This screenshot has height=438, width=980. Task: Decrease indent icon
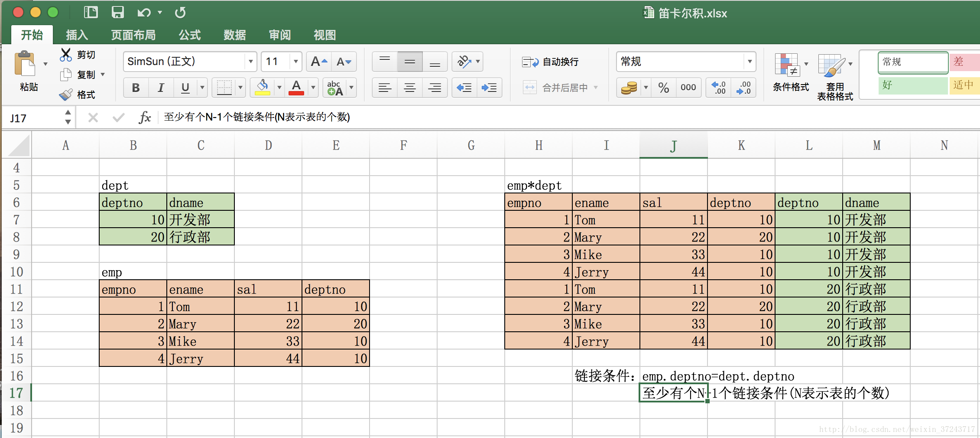coord(464,88)
